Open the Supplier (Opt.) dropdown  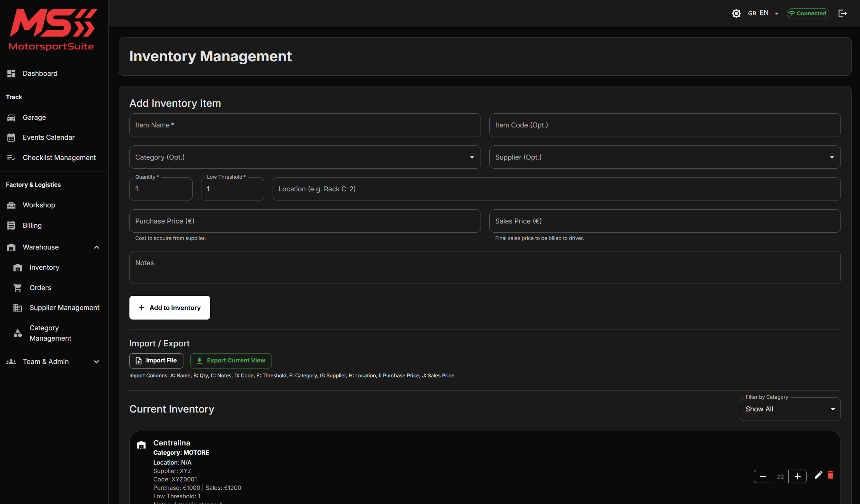pyautogui.click(x=665, y=157)
